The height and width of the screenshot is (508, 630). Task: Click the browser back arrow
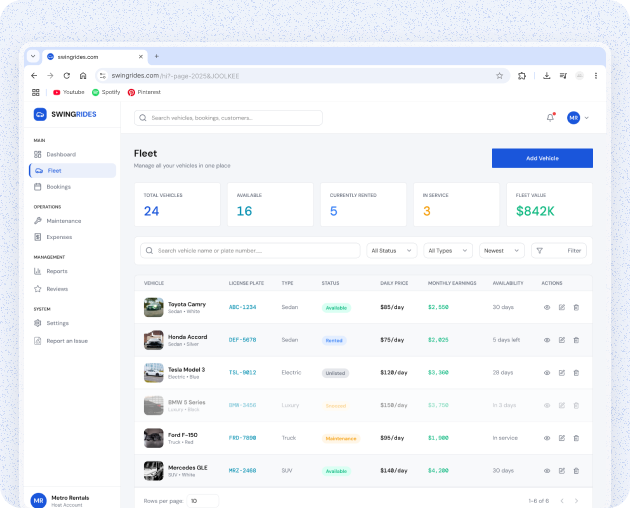[34, 76]
